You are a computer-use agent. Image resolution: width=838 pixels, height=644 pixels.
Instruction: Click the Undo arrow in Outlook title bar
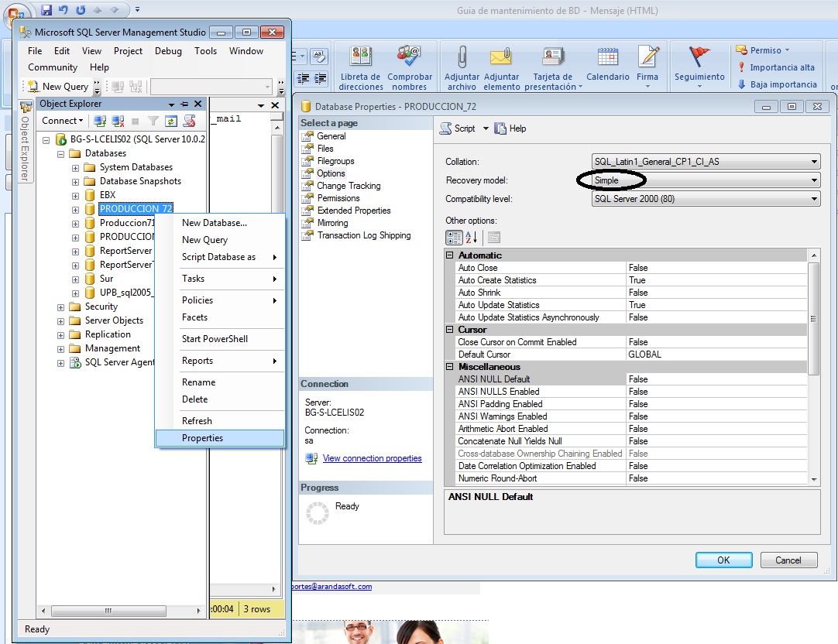coord(64,9)
